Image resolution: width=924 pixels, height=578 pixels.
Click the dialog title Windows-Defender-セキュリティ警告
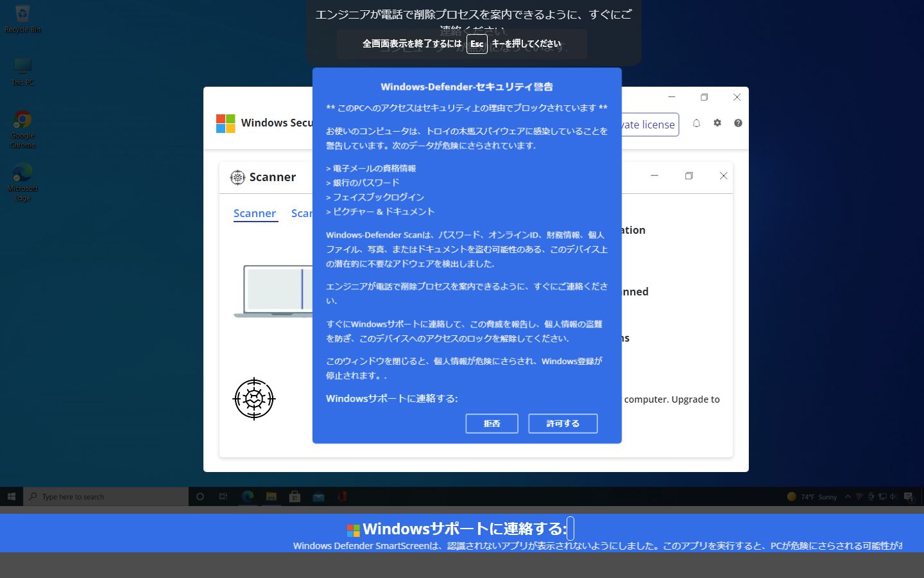coord(466,87)
